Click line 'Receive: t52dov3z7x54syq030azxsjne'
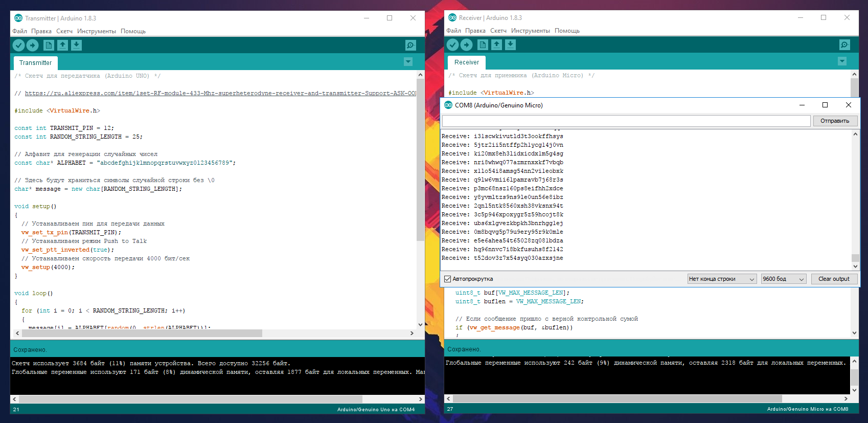 (x=502, y=258)
